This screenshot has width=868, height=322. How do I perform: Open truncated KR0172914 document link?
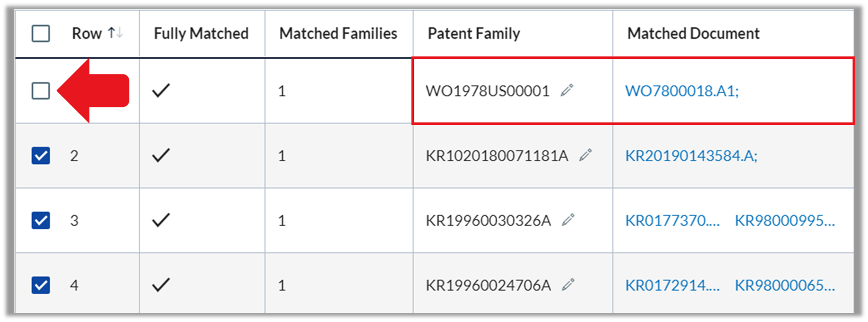(672, 285)
